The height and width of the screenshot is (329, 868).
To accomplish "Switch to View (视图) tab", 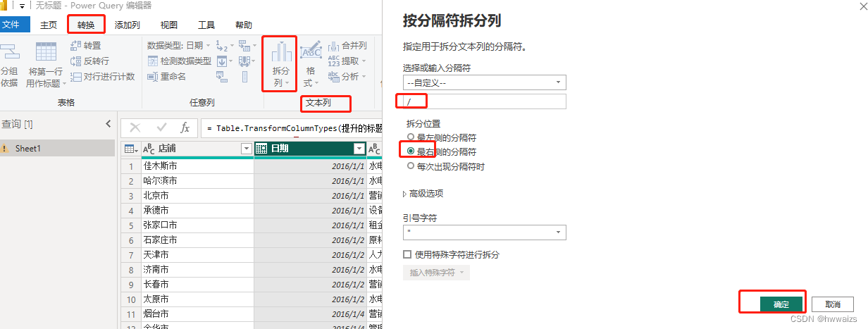I will pos(169,25).
